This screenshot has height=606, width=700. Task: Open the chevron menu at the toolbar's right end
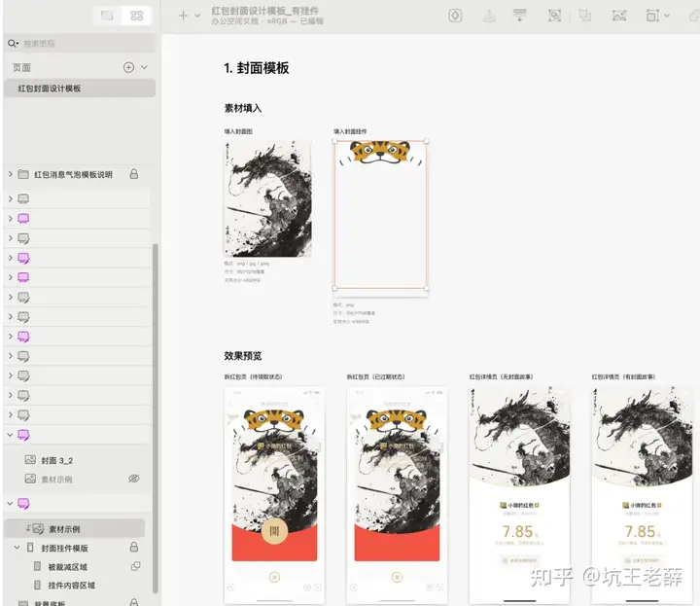667,16
